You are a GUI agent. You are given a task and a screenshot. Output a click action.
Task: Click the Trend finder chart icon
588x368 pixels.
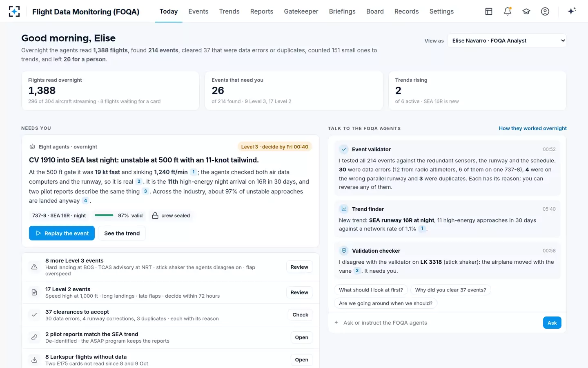(x=344, y=209)
